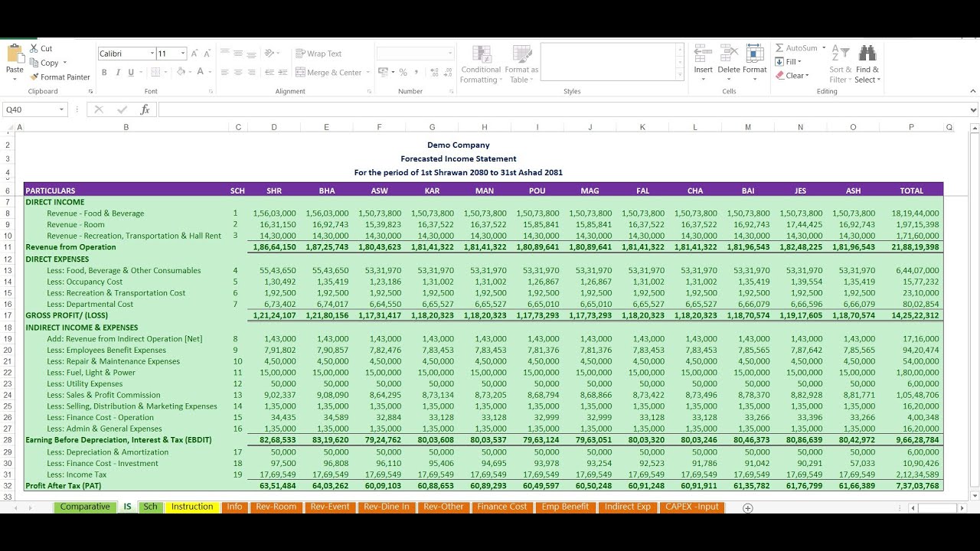This screenshot has width=980, height=551.
Task: Apply comma style number format
Action: click(x=416, y=73)
